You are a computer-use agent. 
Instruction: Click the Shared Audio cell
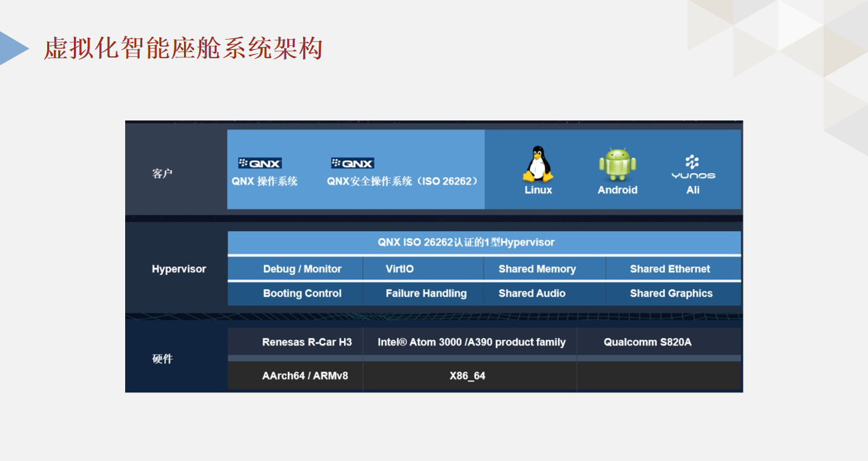(544, 293)
